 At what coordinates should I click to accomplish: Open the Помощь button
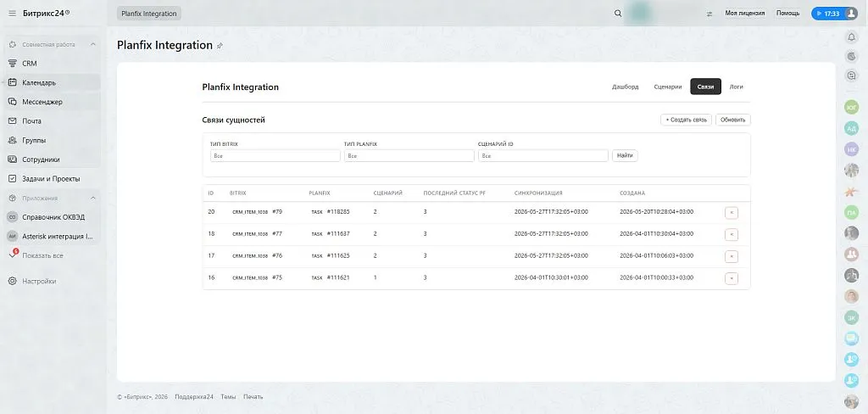[x=787, y=14]
